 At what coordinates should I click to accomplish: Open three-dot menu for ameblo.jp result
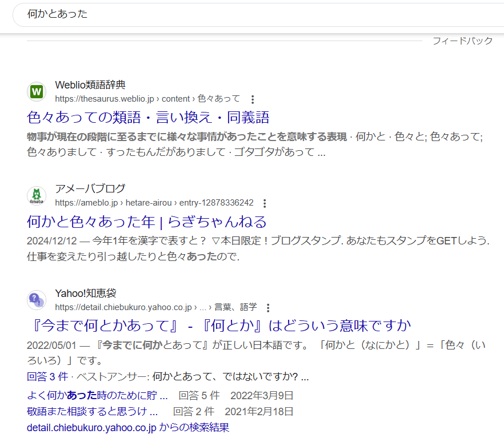[265, 203]
